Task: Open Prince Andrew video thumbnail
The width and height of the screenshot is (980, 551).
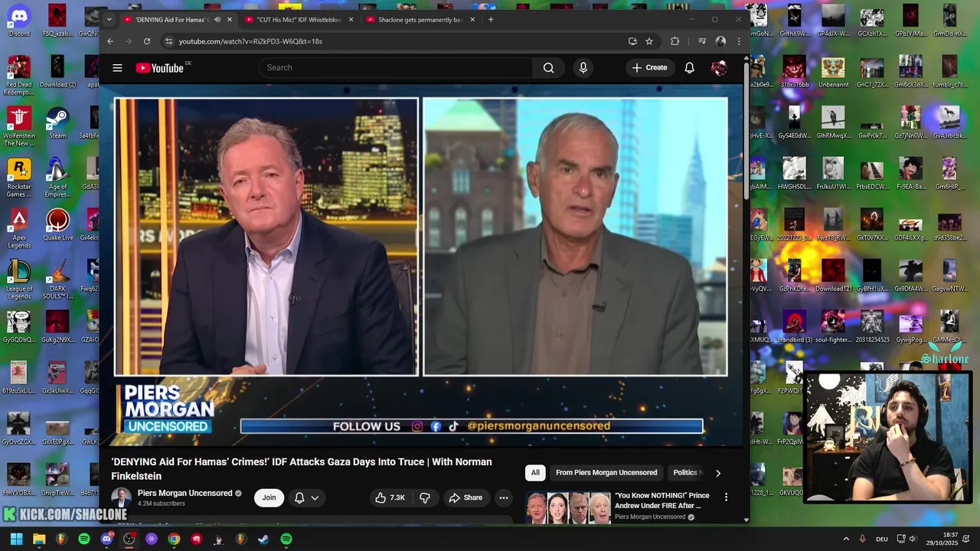Action: point(568,507)
